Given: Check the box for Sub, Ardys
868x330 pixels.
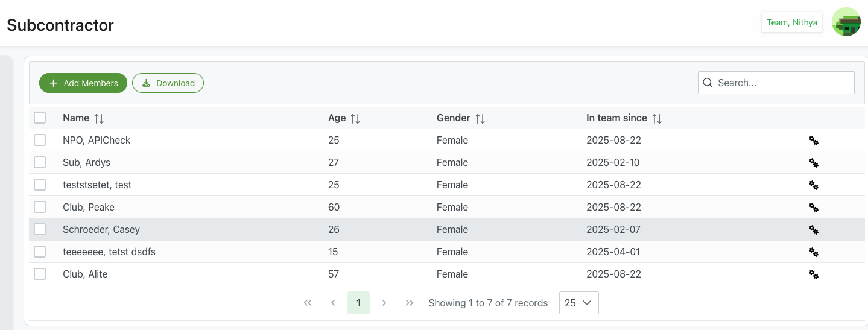Looking at the screenshot, I should [40, 162].
